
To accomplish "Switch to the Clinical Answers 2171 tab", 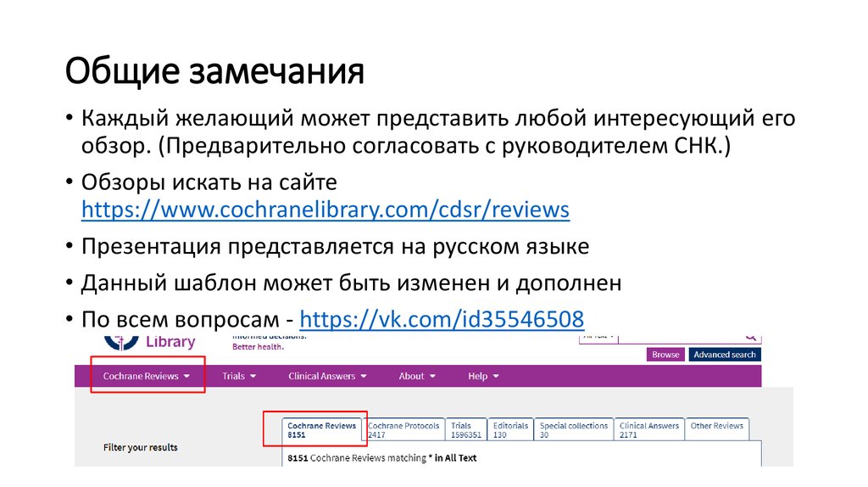I will pyautogui.click(x=649, y=430).
